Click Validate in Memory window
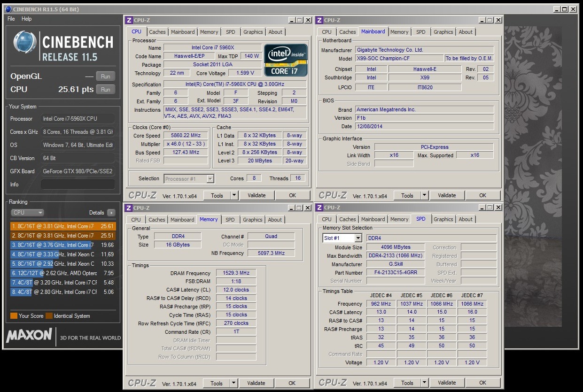The width and height of the screenshot is (583, 392). 256,383
